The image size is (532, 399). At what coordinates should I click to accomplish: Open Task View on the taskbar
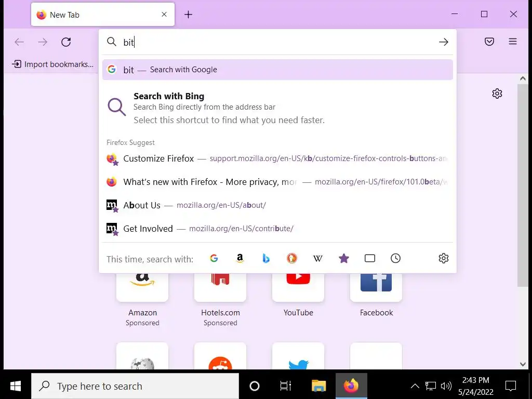[x=286, y=386]
